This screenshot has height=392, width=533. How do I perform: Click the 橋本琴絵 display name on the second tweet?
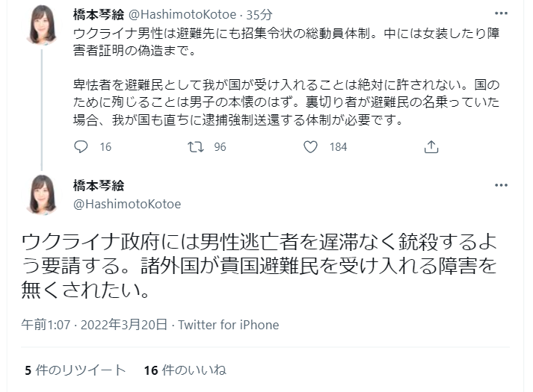pos(99,186)
